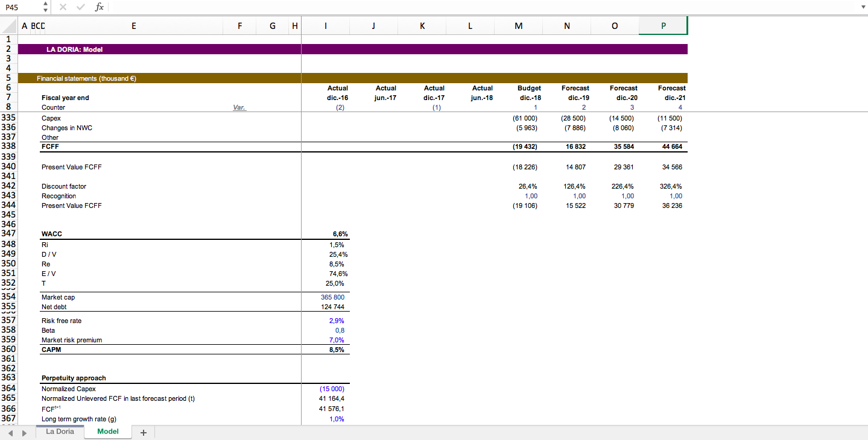
Task: Select column J header
Action: (373, 26)
